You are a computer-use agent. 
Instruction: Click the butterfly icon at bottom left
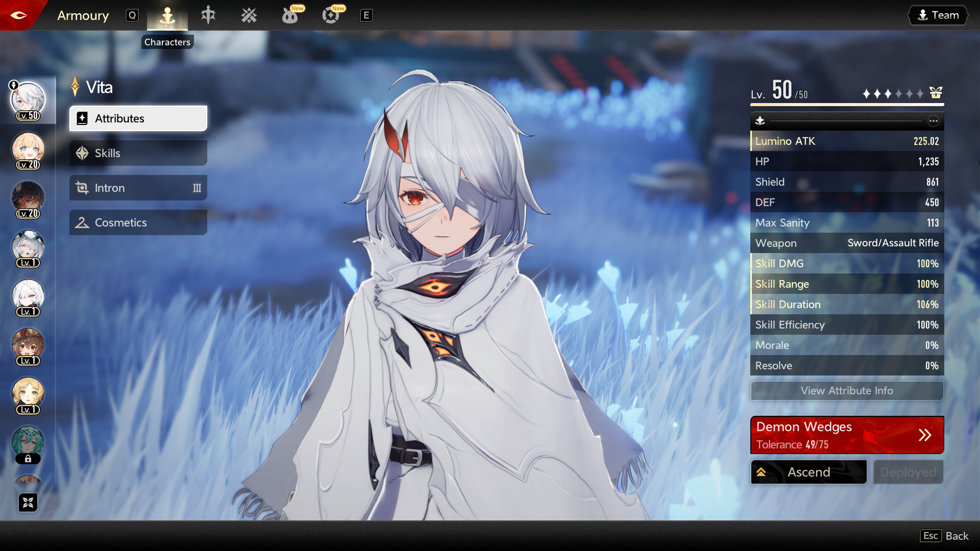tap(28, 503)
